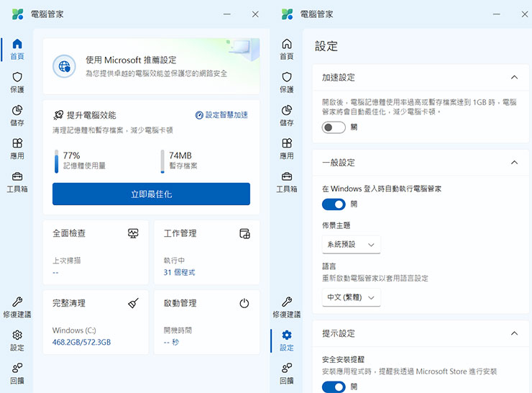Screen dimensions: 532x393
Task: Open 首頁 home tab in left window sidebar
Action: pos(17,49)
